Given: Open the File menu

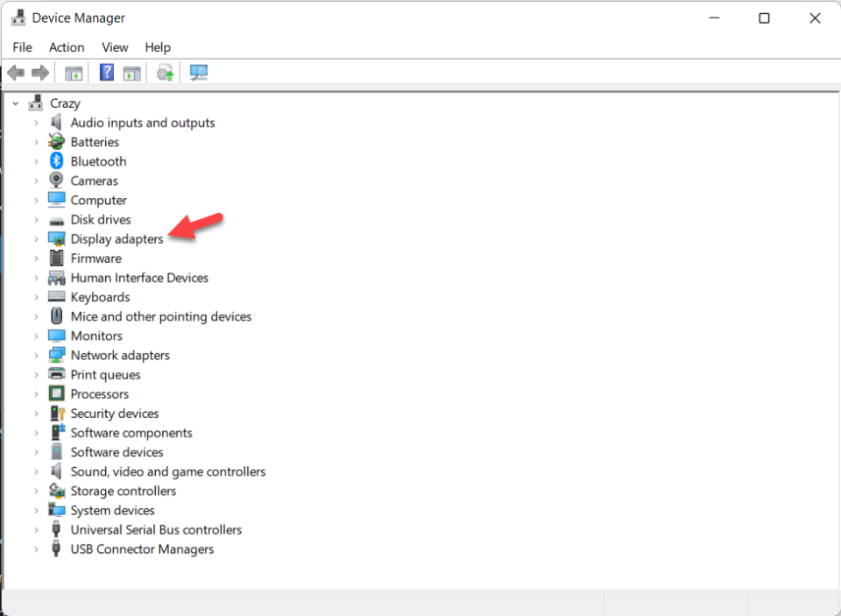Looking at the screenshot, I should [22, 47].
